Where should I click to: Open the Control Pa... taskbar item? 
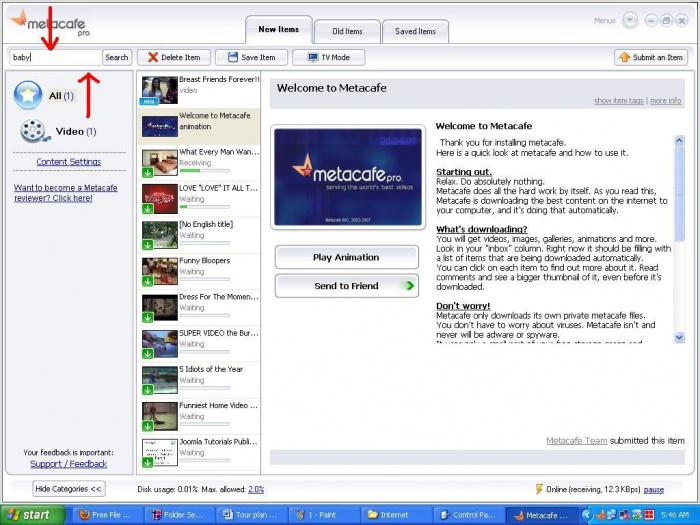coord(469,515)
